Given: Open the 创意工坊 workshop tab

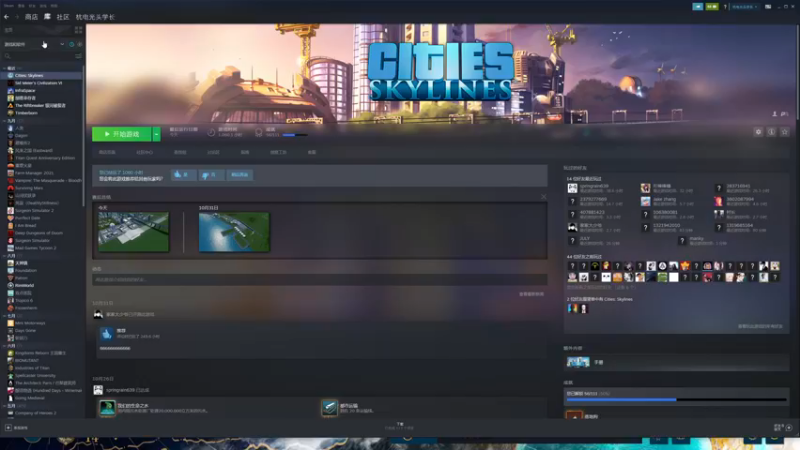Looking at the screenshot, I should 278,152.
